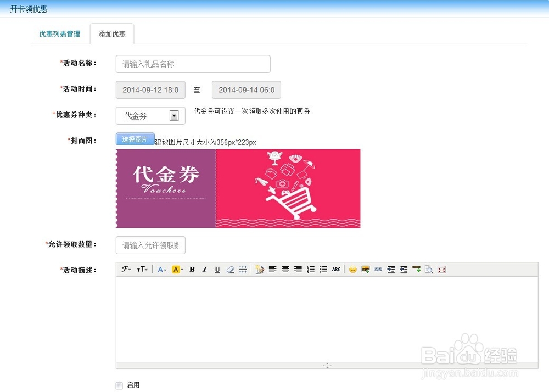Click the end time field 2014-09-14
Screen dimensions: 549x392
tap(247, 90)
